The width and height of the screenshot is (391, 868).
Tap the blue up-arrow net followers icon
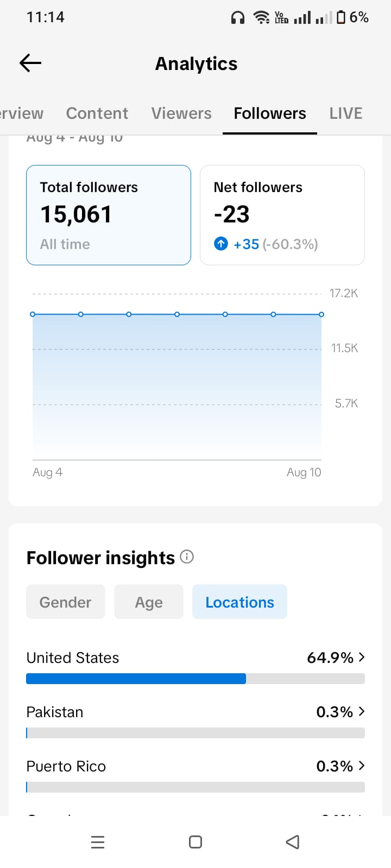tap(220, 244)
